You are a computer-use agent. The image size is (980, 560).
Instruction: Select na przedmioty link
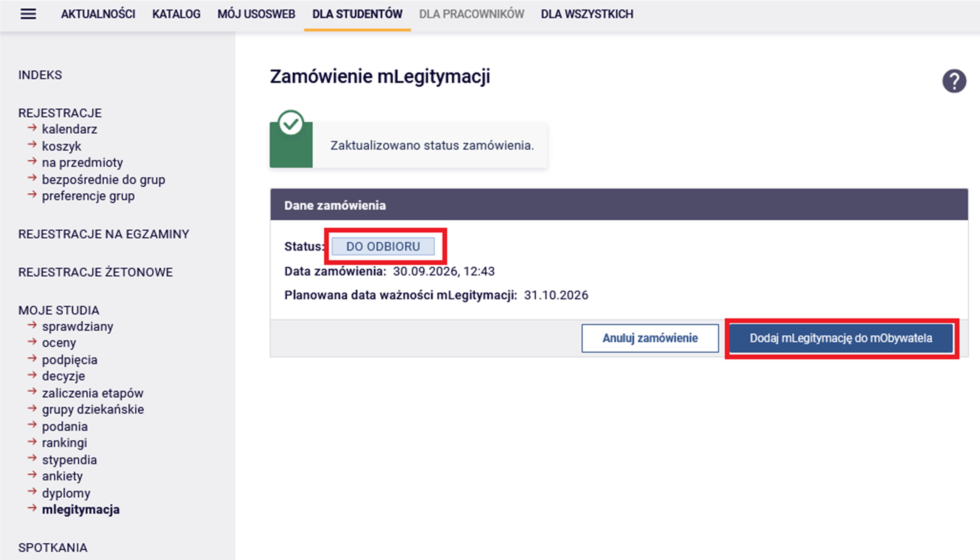tap(82, 163)
